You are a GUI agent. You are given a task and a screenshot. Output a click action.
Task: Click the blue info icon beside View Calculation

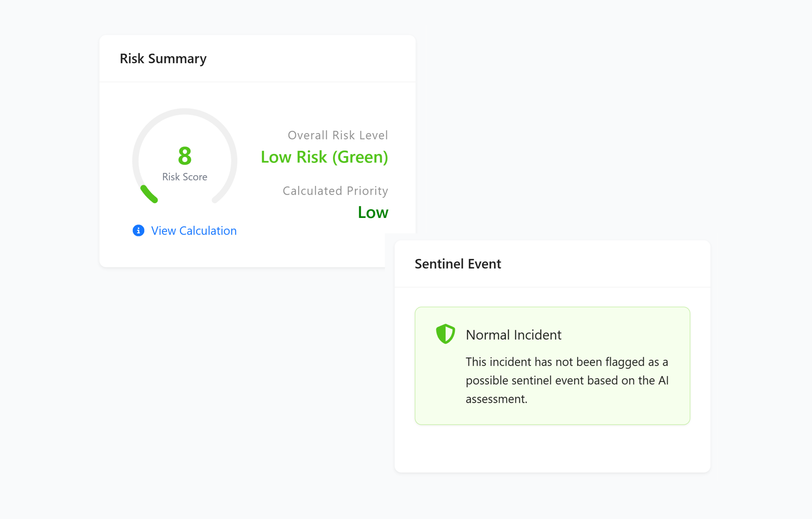click(x=138, y=231)
